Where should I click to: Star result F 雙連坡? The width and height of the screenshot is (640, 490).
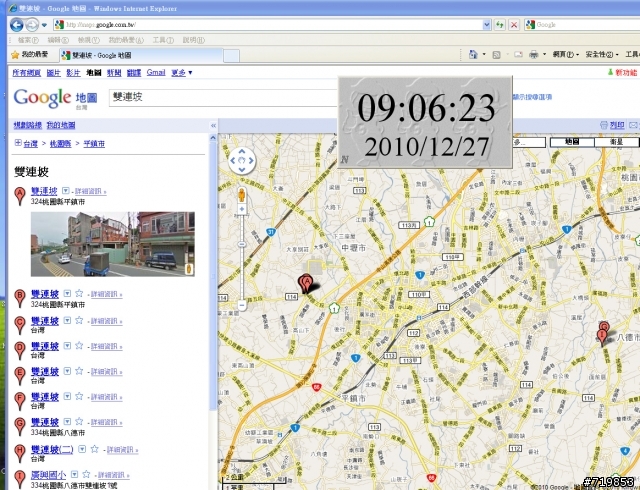point(79,396)
